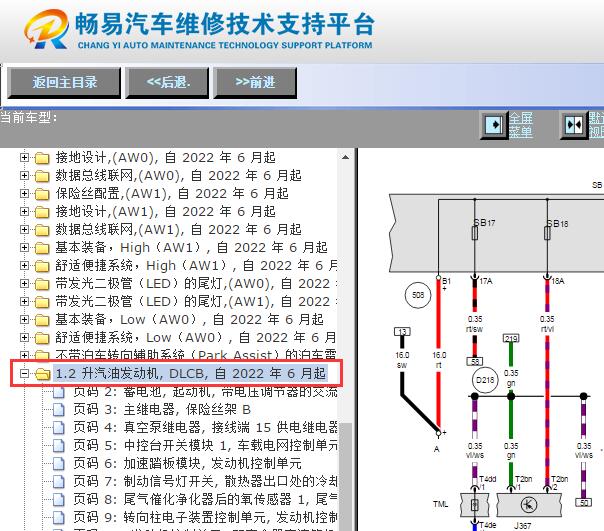Click boxed reference 58 in the diagram
The height and width of the screenshot is (531, 604).
pyautogui.click(x=475, y=361)
